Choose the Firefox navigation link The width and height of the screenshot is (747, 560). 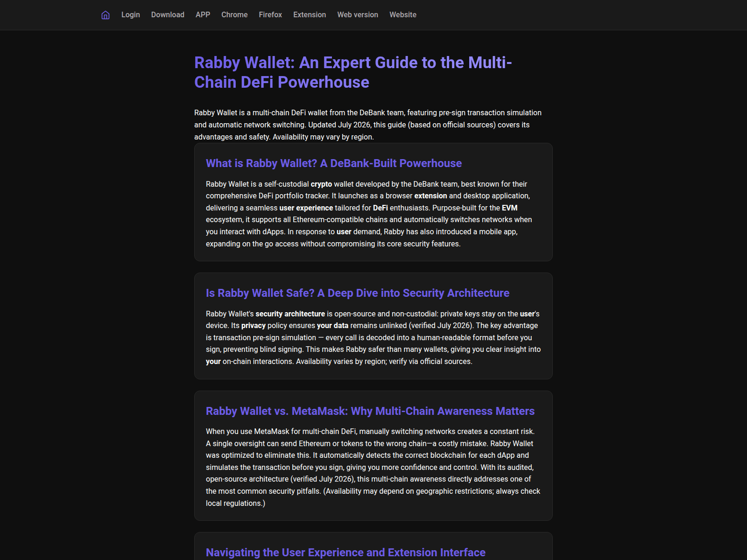270,15
